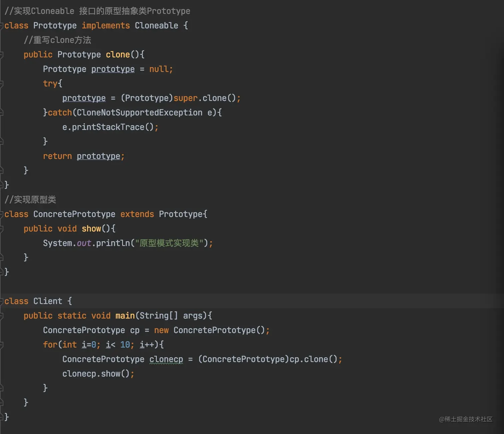Click 'prototype' in the return statement
Viewport: 504px width, 434px height.
pyautogui.click(x=98, y=156)
